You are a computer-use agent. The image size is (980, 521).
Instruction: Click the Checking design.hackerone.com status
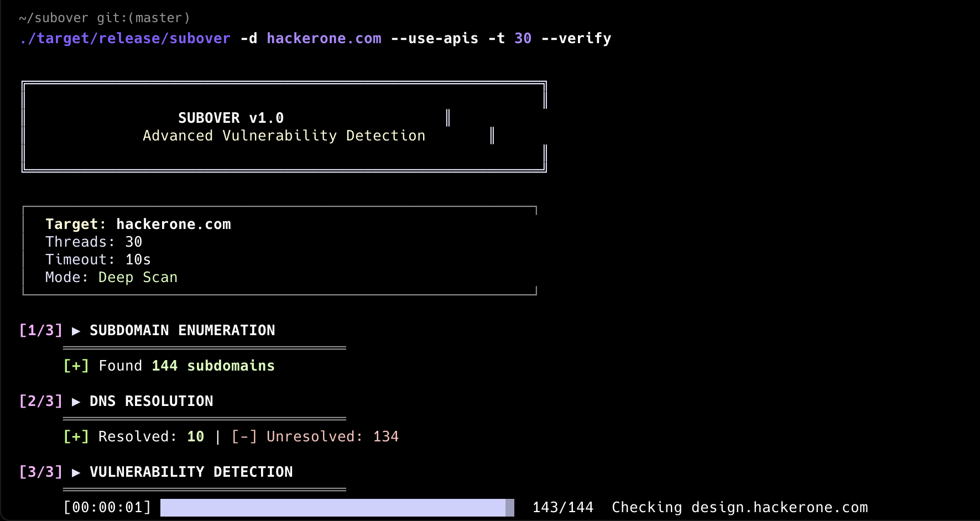pos(740,507)
